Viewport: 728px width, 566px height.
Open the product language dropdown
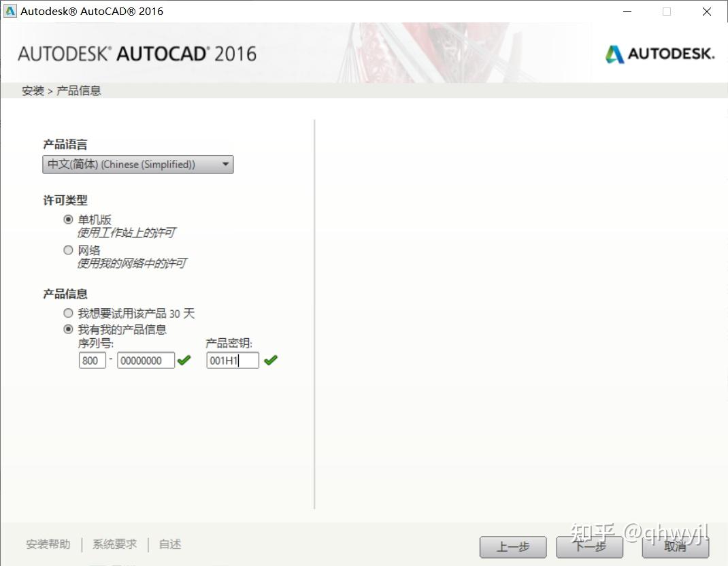(x=138, y=165)
